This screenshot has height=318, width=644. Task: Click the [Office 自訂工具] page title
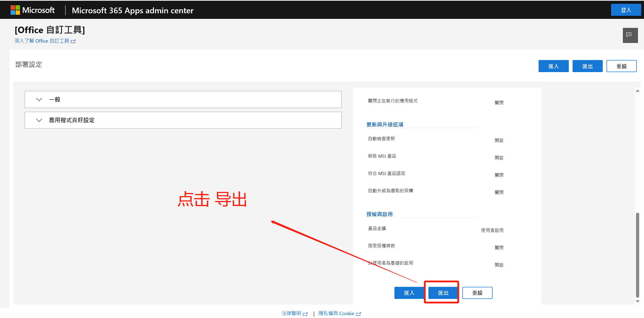coord(50,30)
